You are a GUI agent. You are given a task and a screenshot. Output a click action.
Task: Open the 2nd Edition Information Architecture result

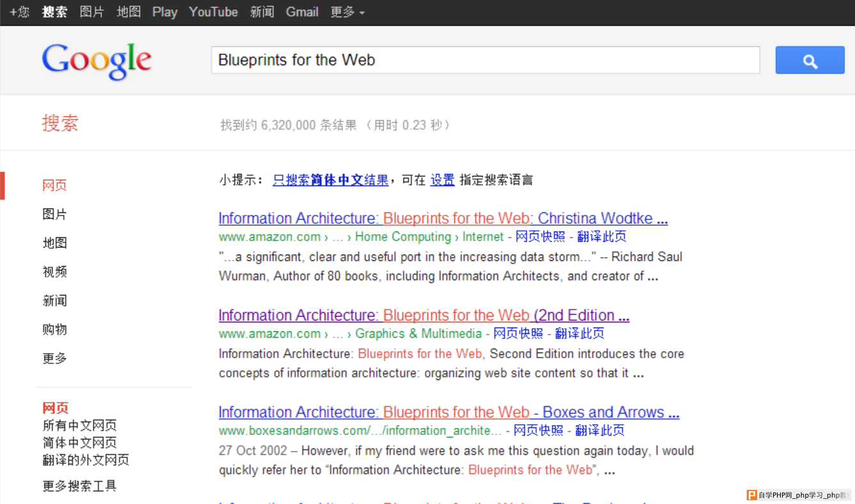click(424, 315)
